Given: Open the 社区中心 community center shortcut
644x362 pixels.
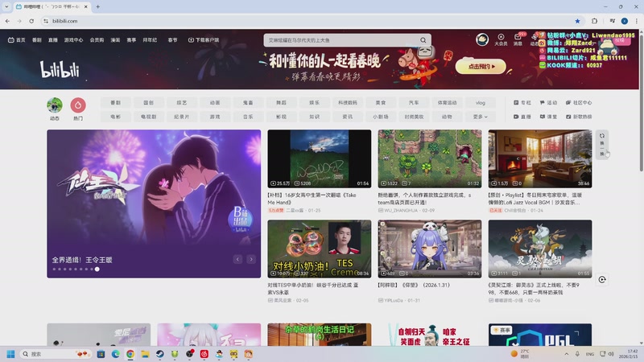Looking at the screenshot, I should [579, 103].
